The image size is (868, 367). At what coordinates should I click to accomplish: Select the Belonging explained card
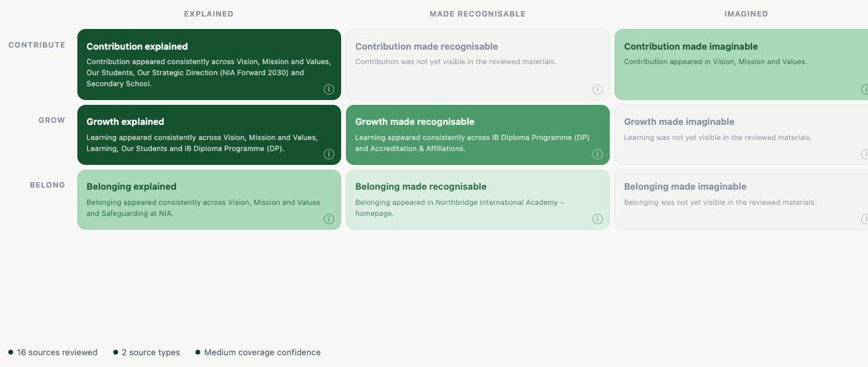point(209,200)
